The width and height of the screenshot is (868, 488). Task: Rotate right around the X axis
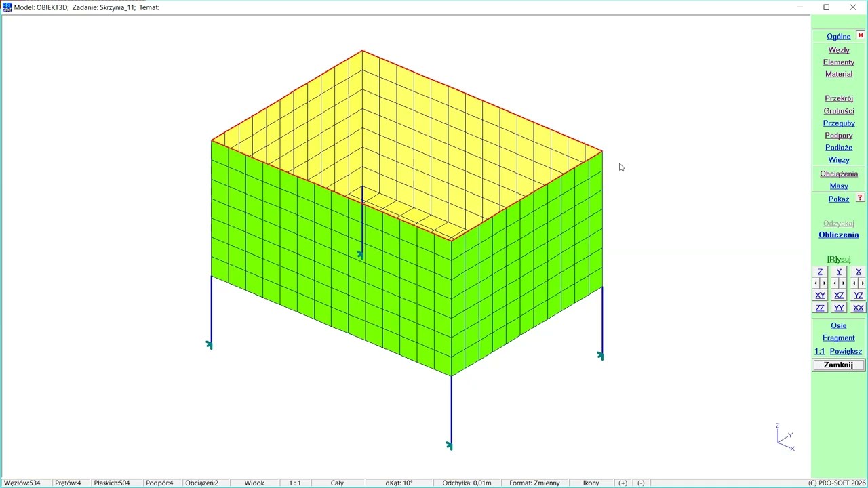click(x=863, y=283)
